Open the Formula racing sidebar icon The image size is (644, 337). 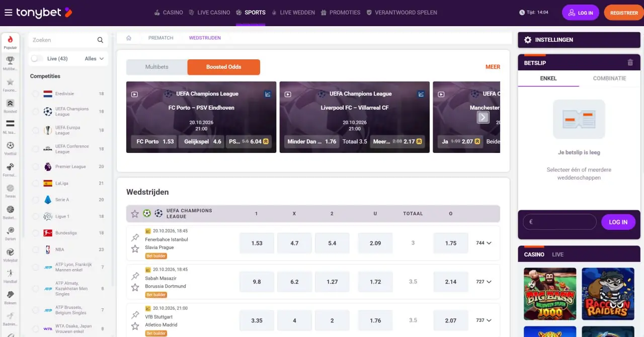[10, 170]
